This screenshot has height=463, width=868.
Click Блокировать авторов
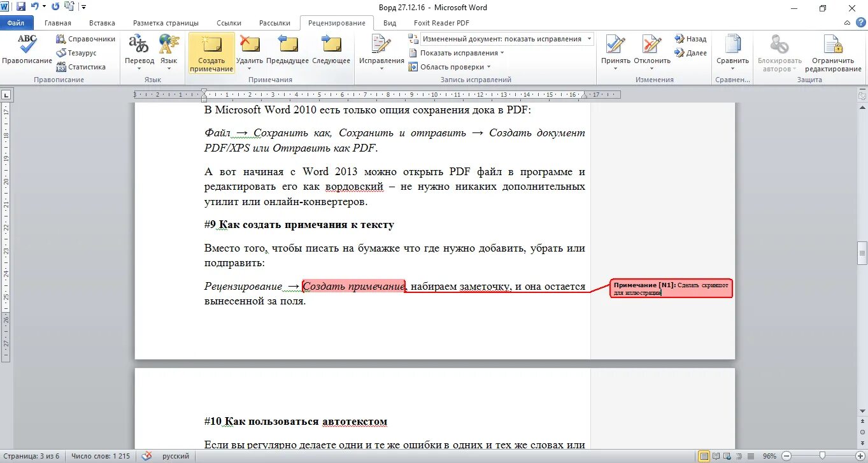point(779,53)
